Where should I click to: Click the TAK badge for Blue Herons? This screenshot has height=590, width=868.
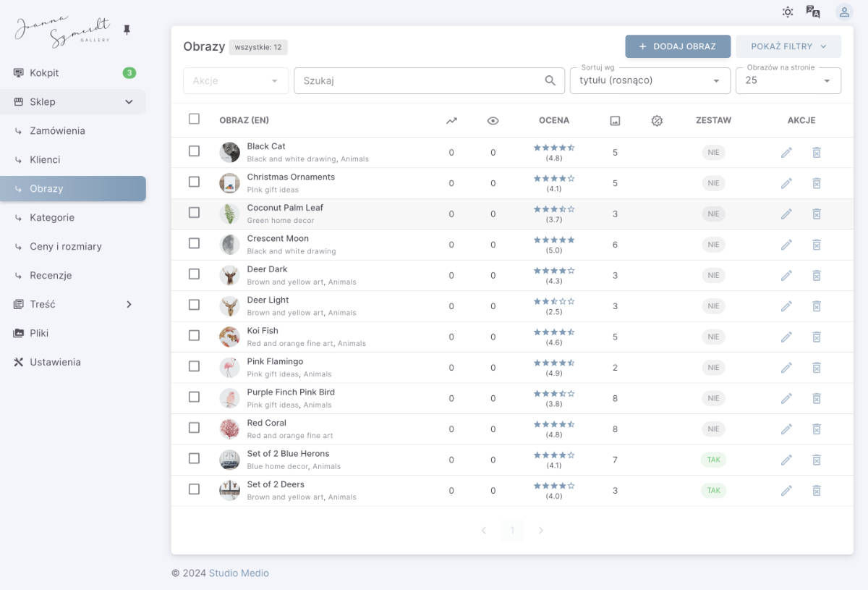pyautogui.click(x=713, y=460)
